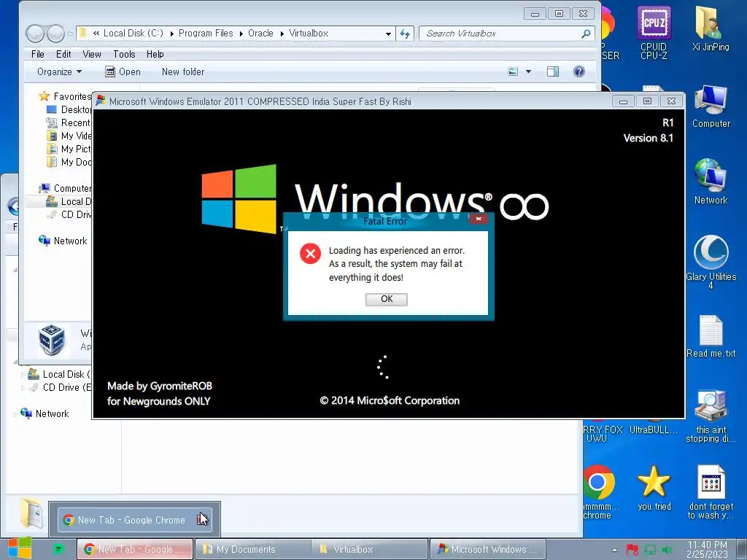Select My Documents in upper navigation pane
The height and width of the screenshot is (560, 747).
[x=68, y=162]
